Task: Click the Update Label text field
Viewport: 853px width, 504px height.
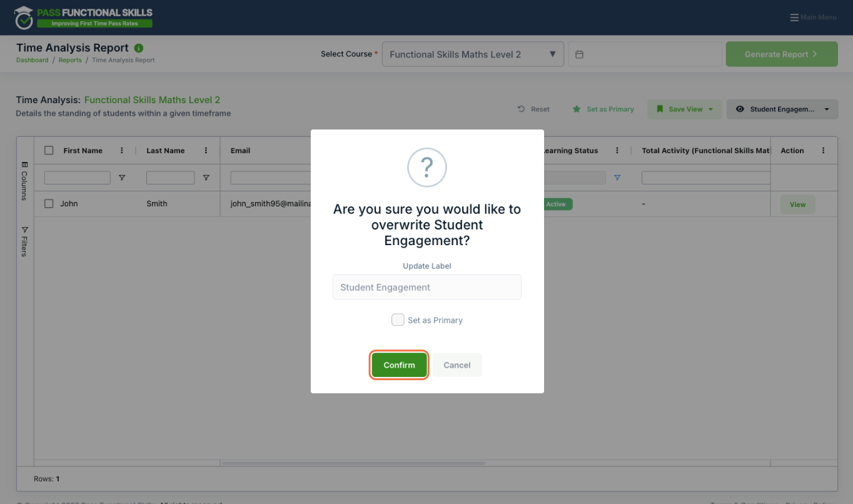Action: (427, 287)
